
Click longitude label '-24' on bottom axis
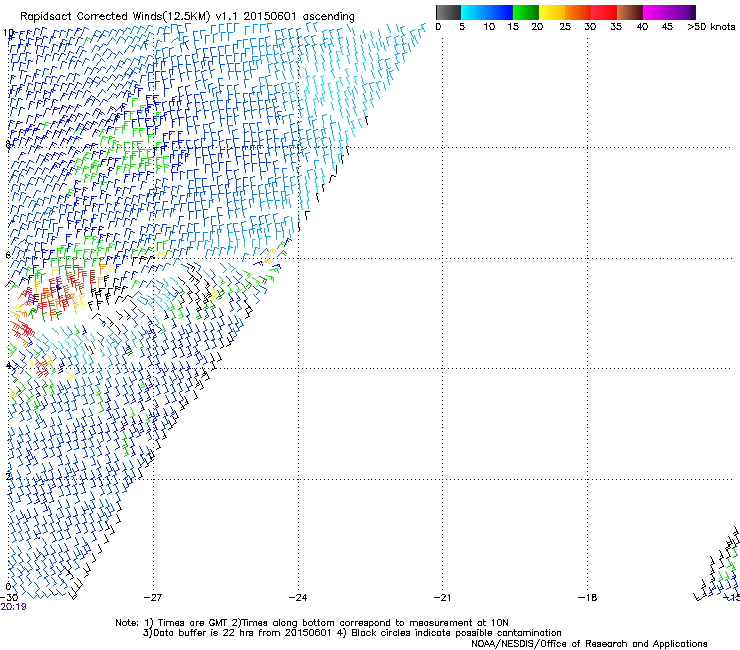298,598
